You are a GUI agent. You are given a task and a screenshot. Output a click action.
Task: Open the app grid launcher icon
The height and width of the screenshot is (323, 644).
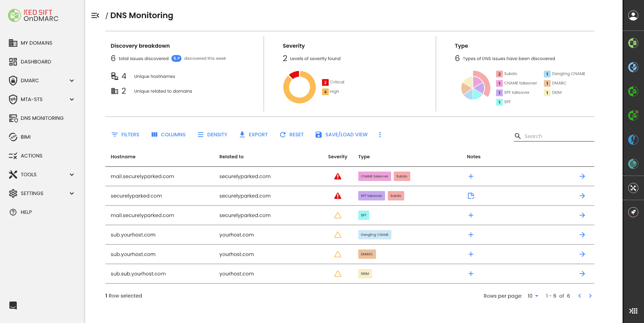(x=633, y=311)
